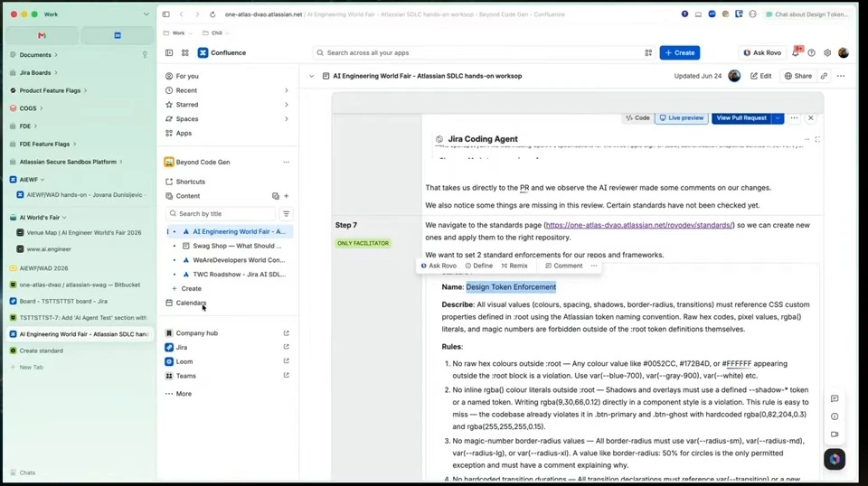Open the rovodev standards link
The image size is (868, 486).
(639, 225)
